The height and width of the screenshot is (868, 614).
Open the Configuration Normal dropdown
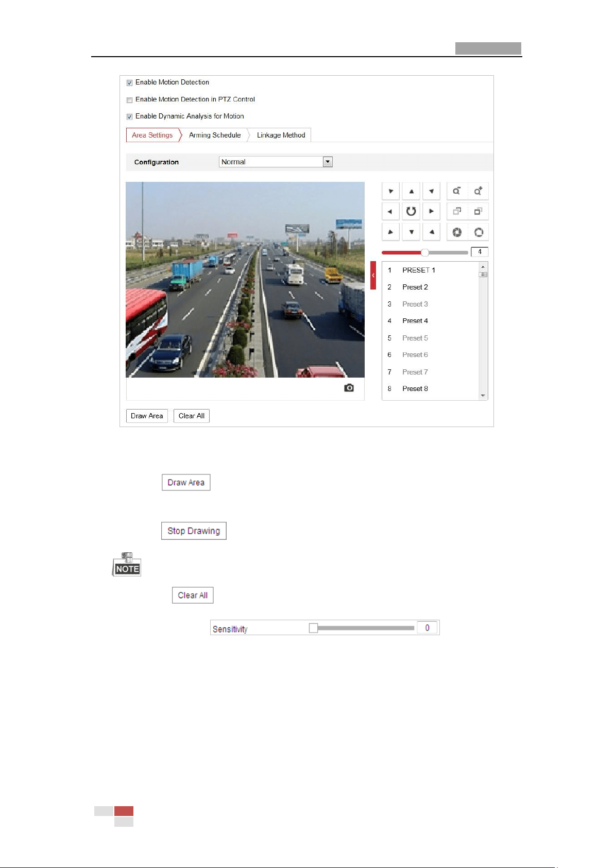click(x=276, y=162)
